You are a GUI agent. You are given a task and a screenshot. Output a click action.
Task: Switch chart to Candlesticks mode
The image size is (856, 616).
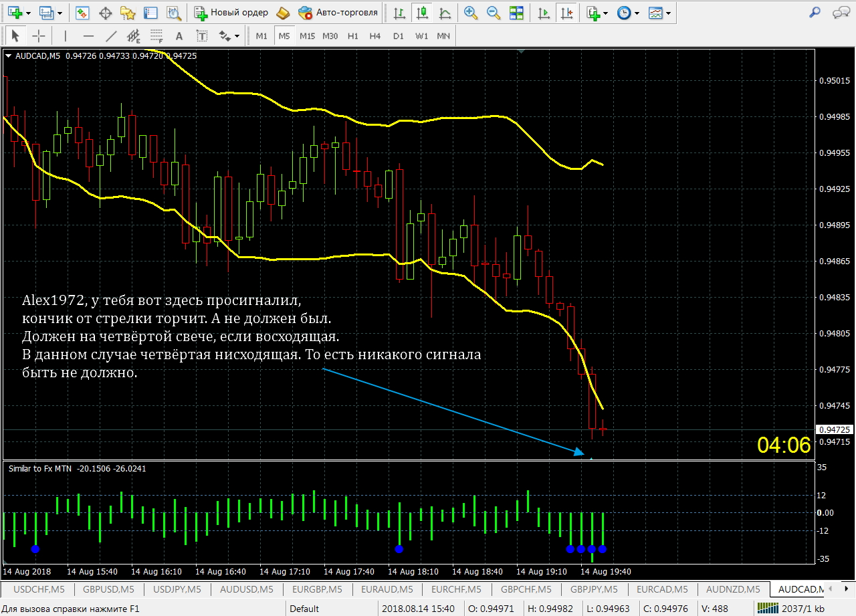[422, 13]
